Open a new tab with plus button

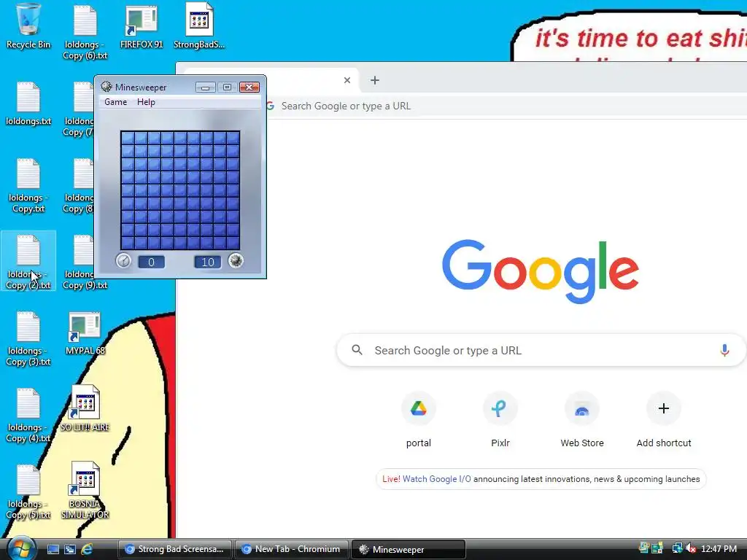(375, 80)
